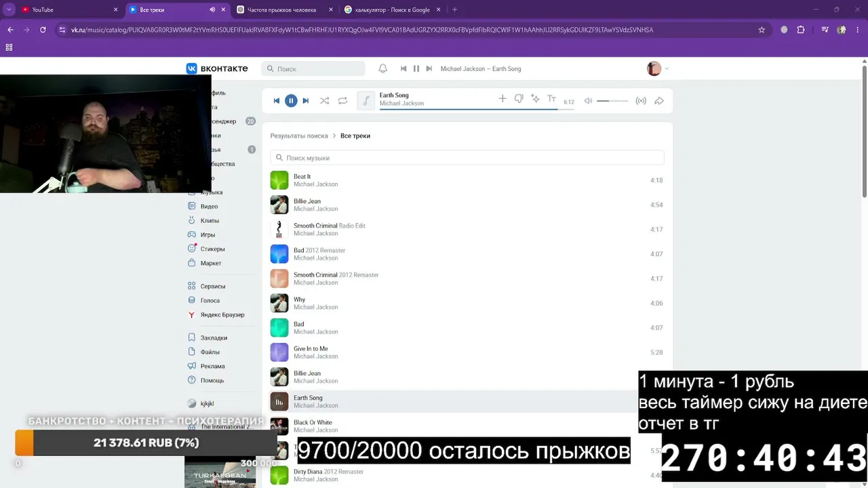Go to previous track in the player

point(277,100)
